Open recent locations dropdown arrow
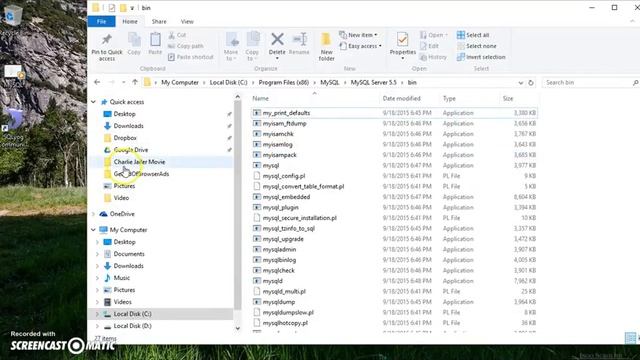The height and width of the screenshot is (360, 640). [x=123, y=82]
